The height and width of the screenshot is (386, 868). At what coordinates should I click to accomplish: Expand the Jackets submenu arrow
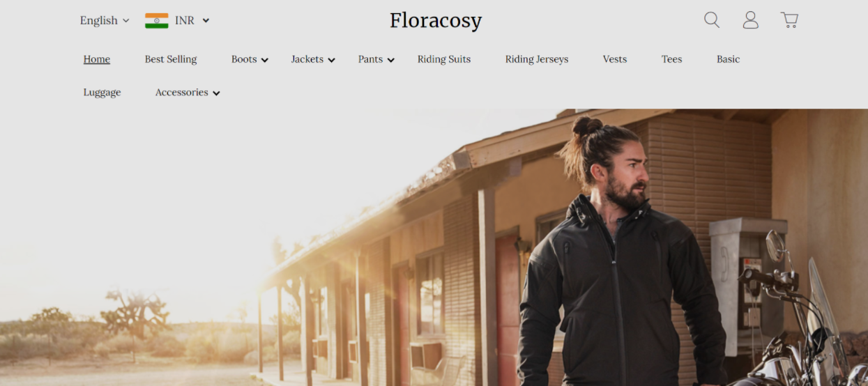pos(331,60)
